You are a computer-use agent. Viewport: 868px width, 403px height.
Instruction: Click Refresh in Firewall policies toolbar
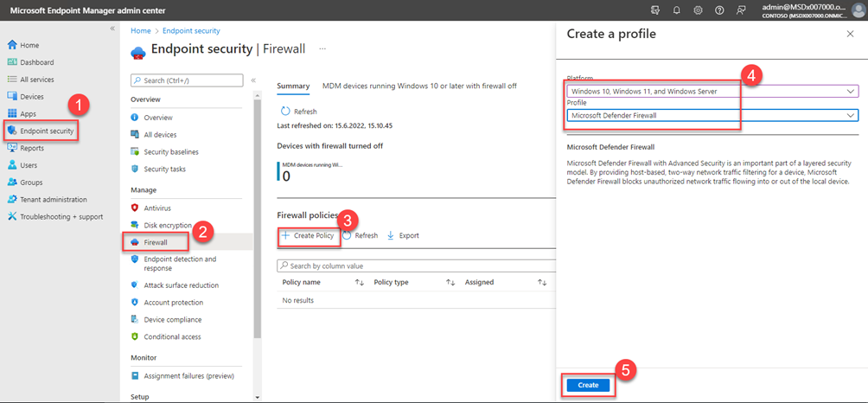(360, 235)
